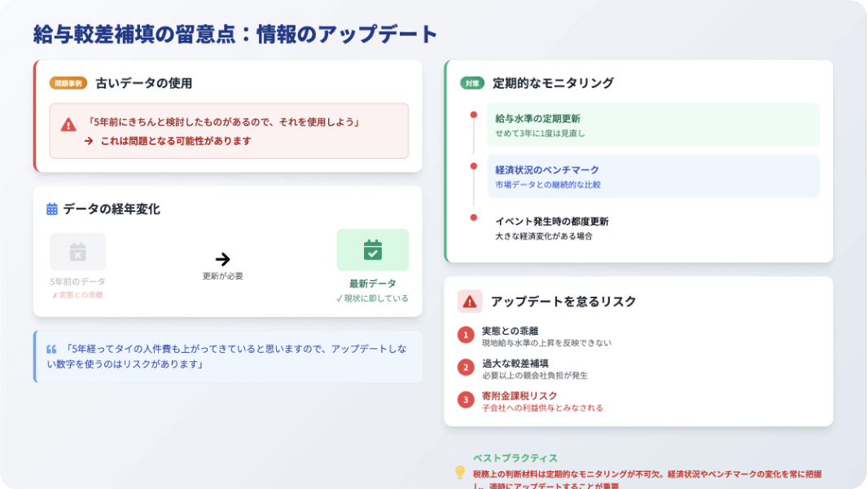868x489 pixels.
Task: Click the blue quote about タイの人件費
Action: tap(227, 357)
